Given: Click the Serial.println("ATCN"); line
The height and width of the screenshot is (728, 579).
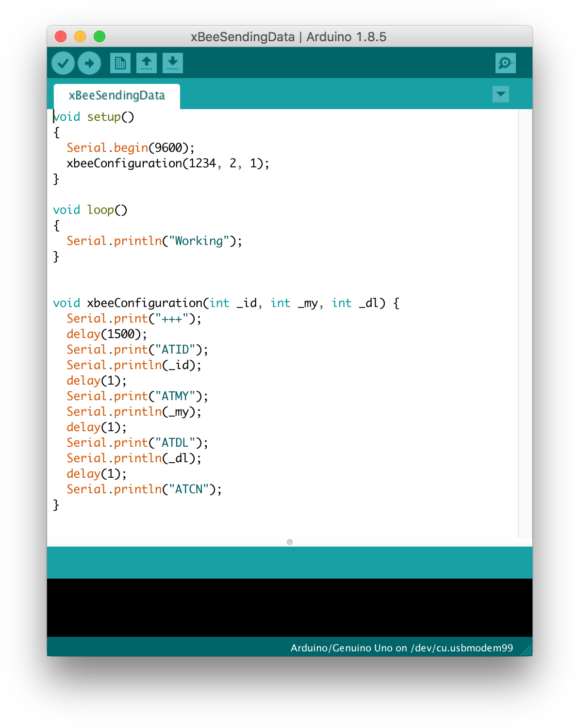Looking at the screenshot, I should pos(144,489).
